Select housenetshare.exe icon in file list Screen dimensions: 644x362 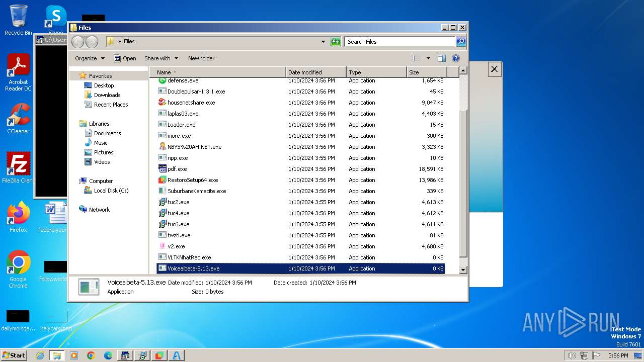162,103
